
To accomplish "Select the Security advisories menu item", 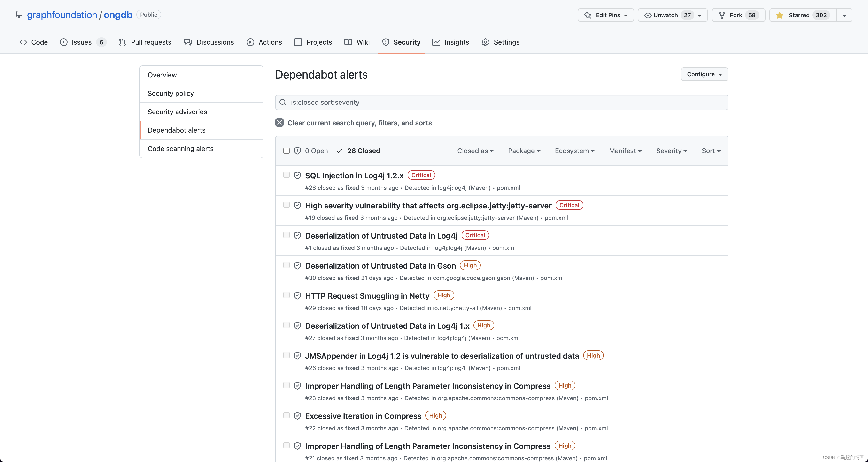I will [x=177, y=112].
